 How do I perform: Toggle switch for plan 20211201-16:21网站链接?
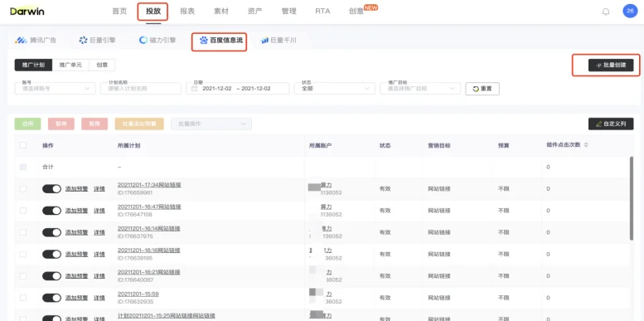click(51, 275)
